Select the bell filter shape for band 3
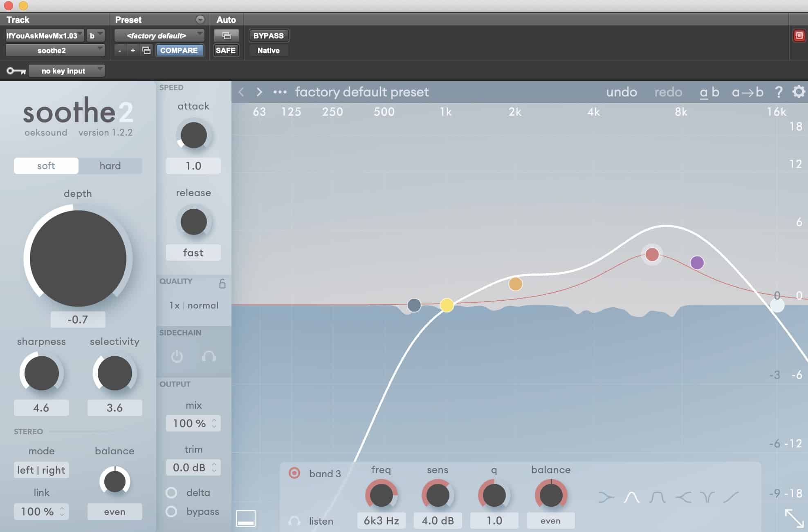 tap(631, 496)
